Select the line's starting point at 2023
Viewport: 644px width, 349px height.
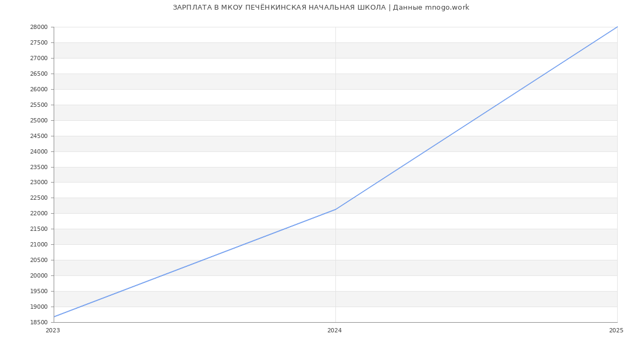tap(54, 317)
